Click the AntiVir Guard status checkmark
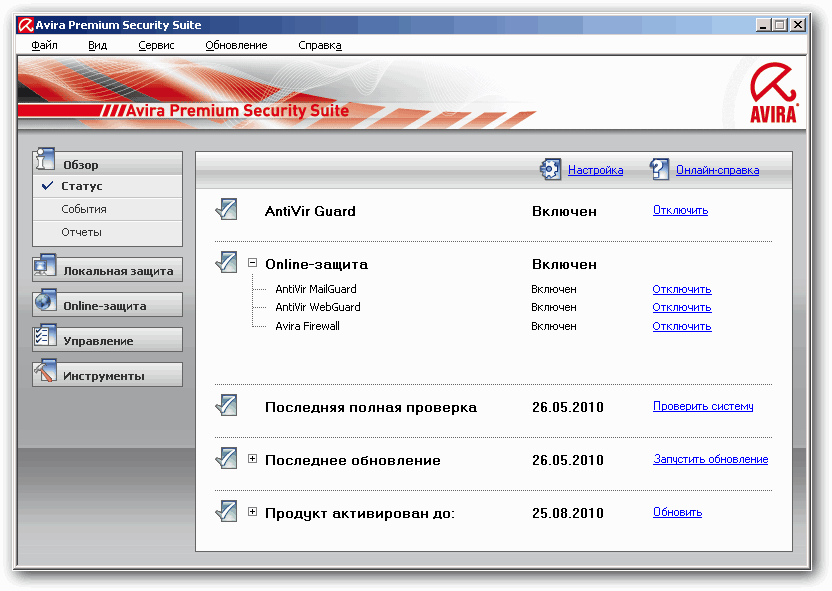This screenshot has height=591, width=832. (226, 210)
